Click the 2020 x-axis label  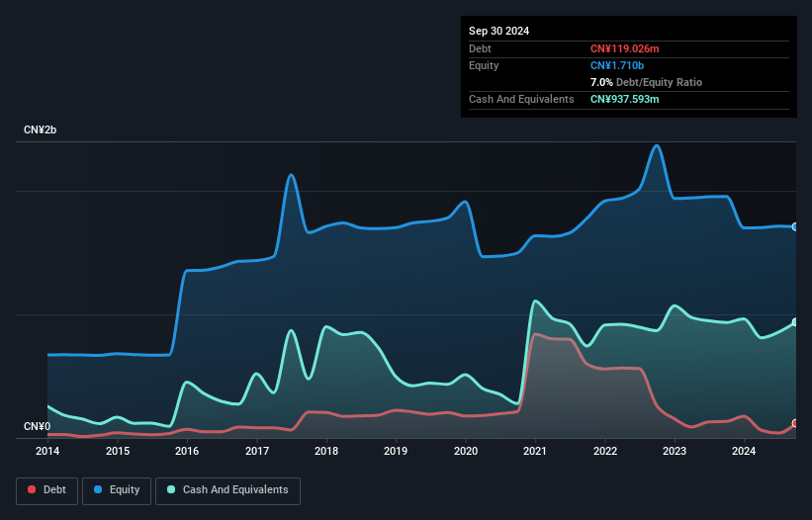click(x=466, y=451)
